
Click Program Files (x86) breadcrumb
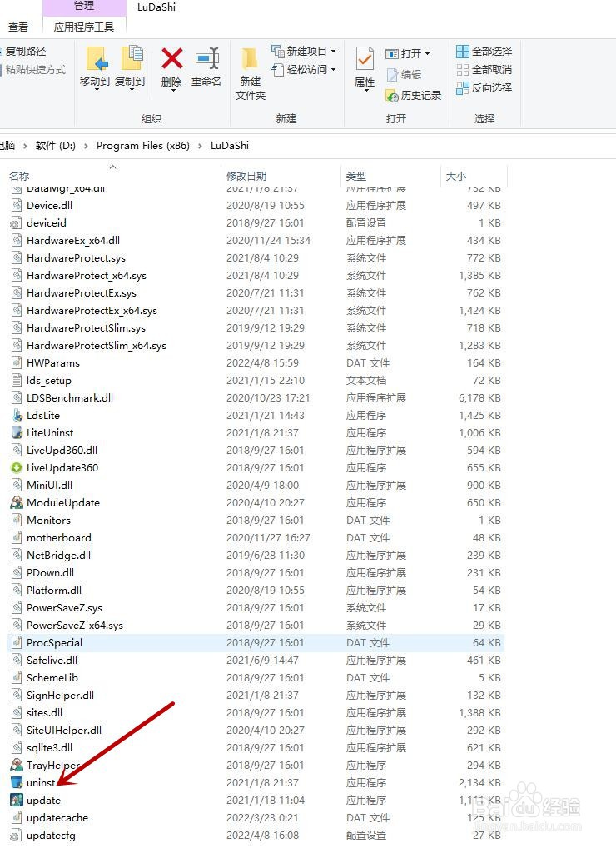click(142, 146)
